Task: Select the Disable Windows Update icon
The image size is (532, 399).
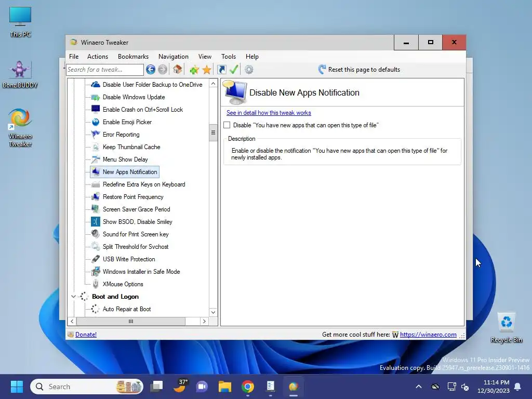Action: [96, 97]
